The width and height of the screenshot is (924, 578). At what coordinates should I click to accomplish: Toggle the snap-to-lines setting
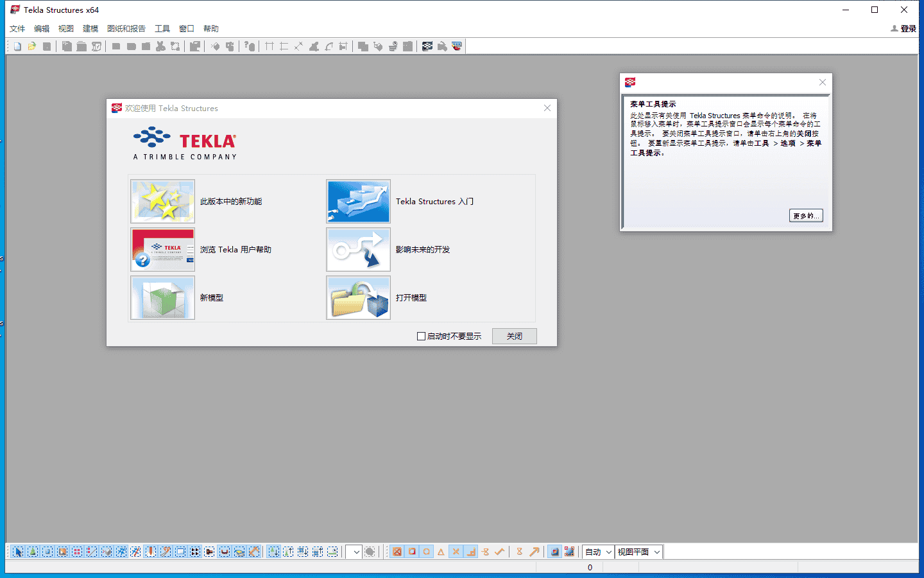471,551
